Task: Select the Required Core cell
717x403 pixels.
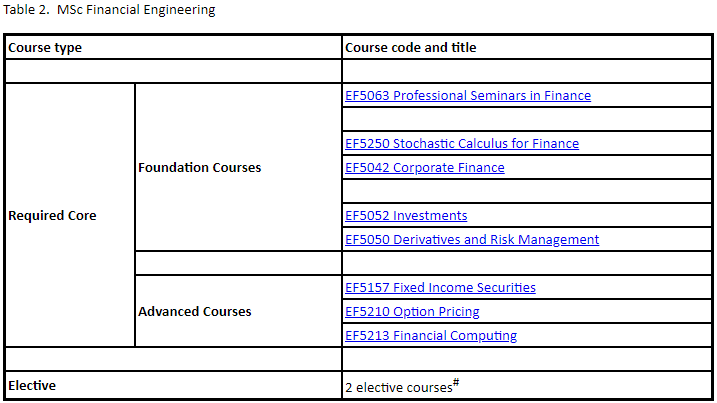Action: (x=70, y=215)
